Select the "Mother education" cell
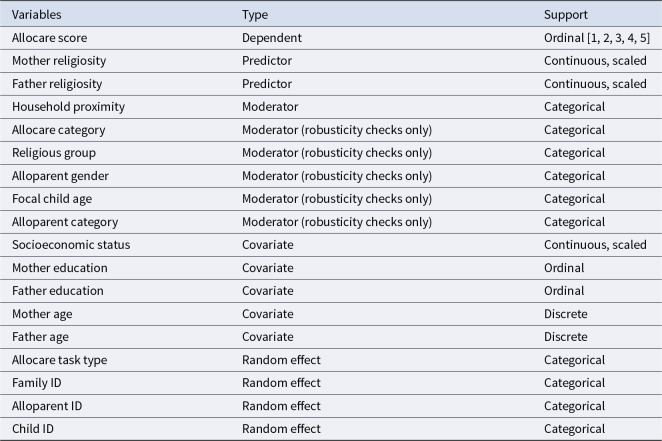The height and width of the screenshot is (441, 662). (x=60, y=268)
